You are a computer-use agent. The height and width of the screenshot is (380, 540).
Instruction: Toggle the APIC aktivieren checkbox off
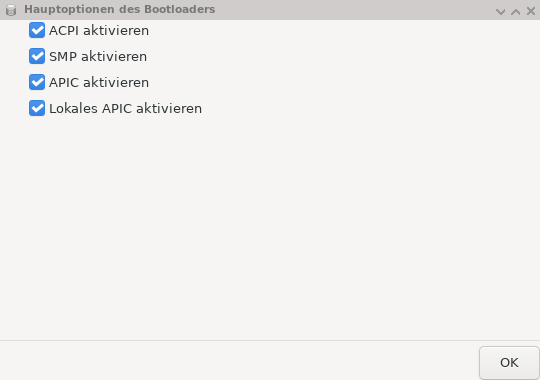click(x=37, y=82)
